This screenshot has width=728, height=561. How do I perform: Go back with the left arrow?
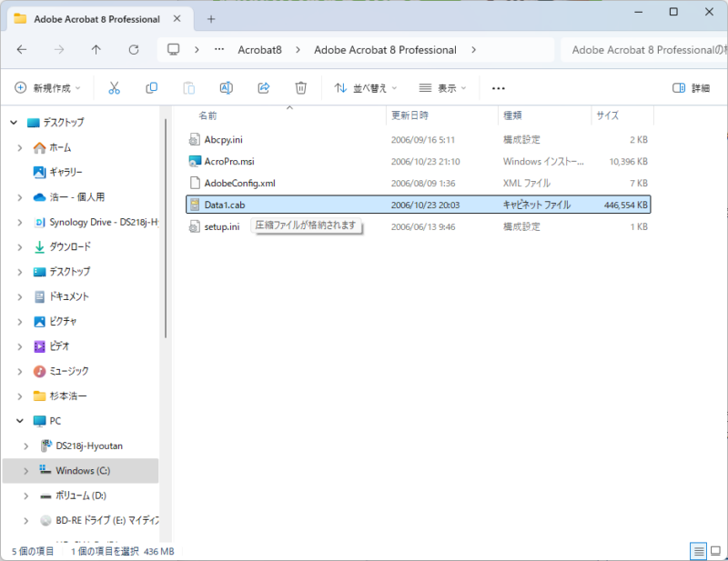coord(22,50)
